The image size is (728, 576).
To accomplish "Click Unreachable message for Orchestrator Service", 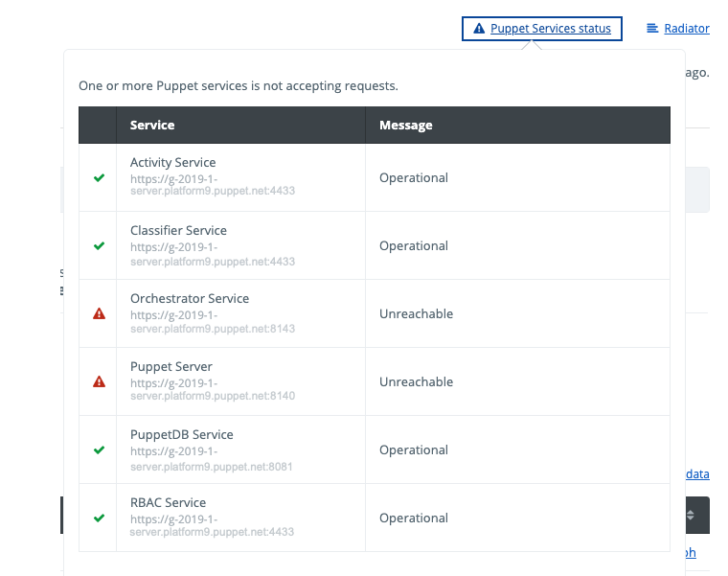I will 416,314.
